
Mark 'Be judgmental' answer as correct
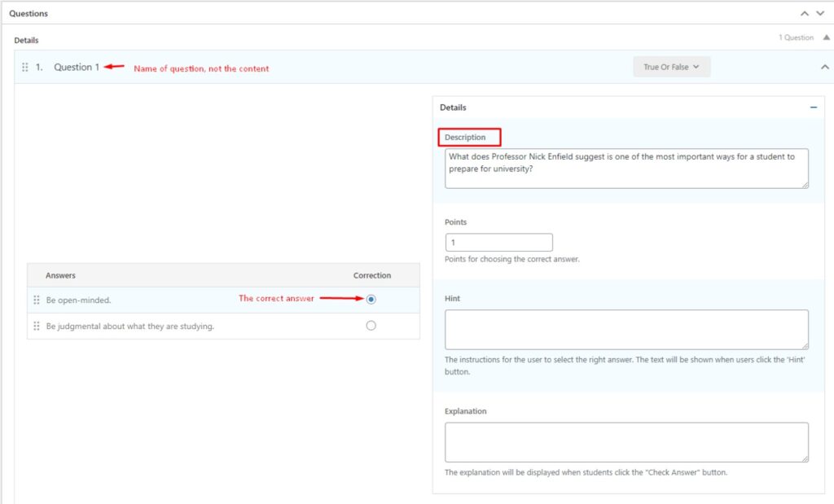pos(371,326)
